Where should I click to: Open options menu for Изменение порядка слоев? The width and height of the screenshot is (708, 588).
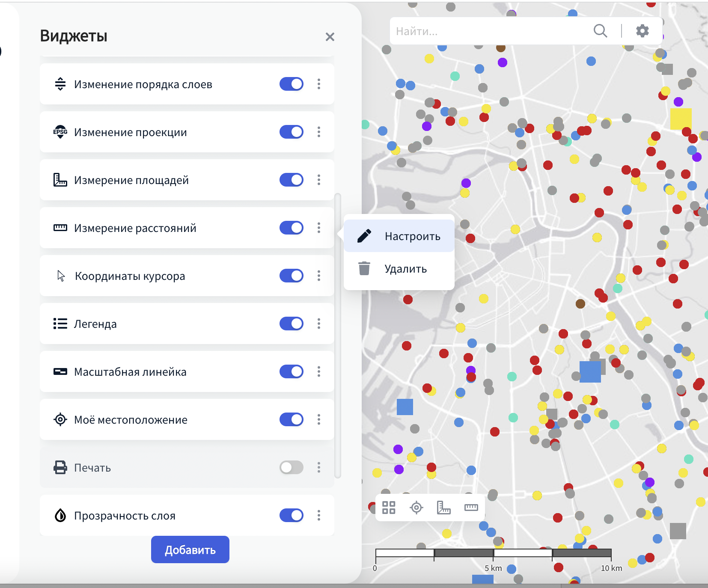[319, 84]
